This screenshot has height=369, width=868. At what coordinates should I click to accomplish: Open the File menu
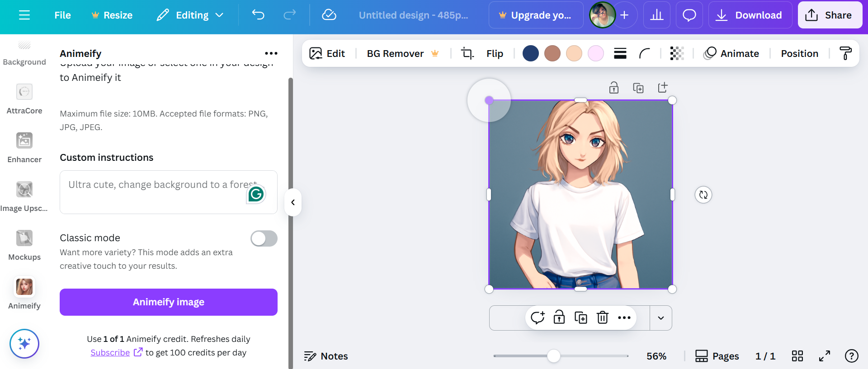[x=62, y=15]
